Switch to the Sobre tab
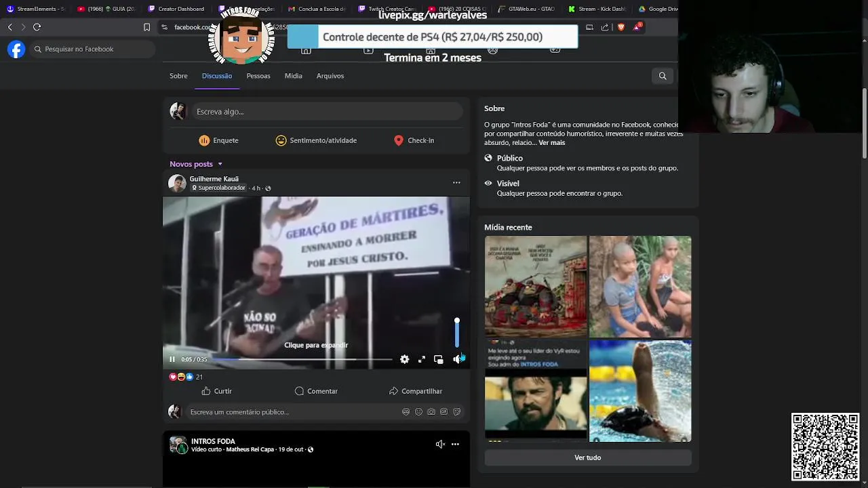This screenshot has width=868, height=488. (x=178, y=76)
